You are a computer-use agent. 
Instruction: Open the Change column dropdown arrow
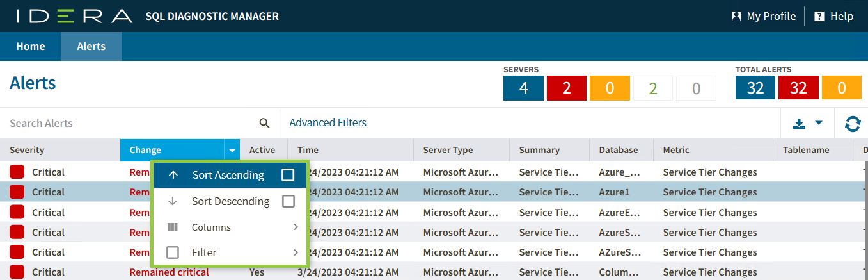point(232,151)
